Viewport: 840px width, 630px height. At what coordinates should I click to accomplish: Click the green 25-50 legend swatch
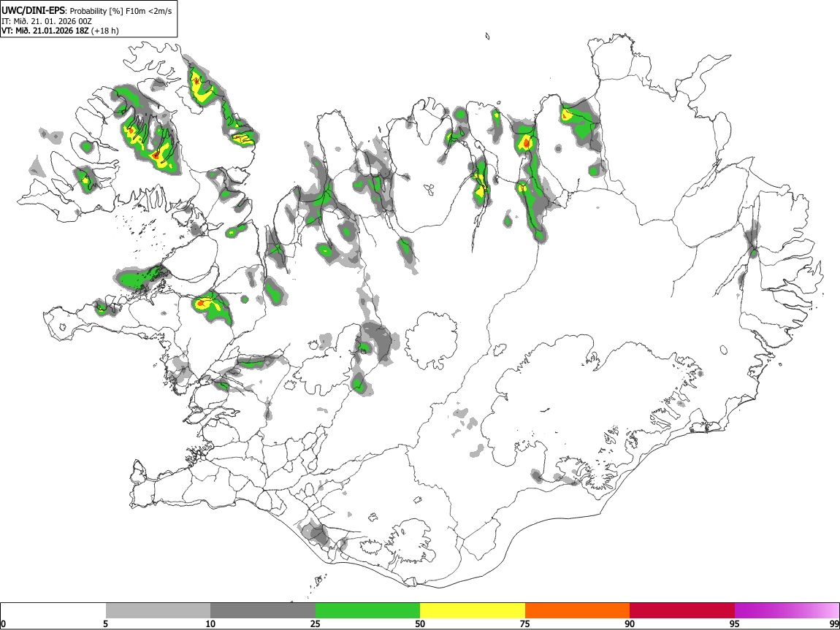(x=367, y=611)
